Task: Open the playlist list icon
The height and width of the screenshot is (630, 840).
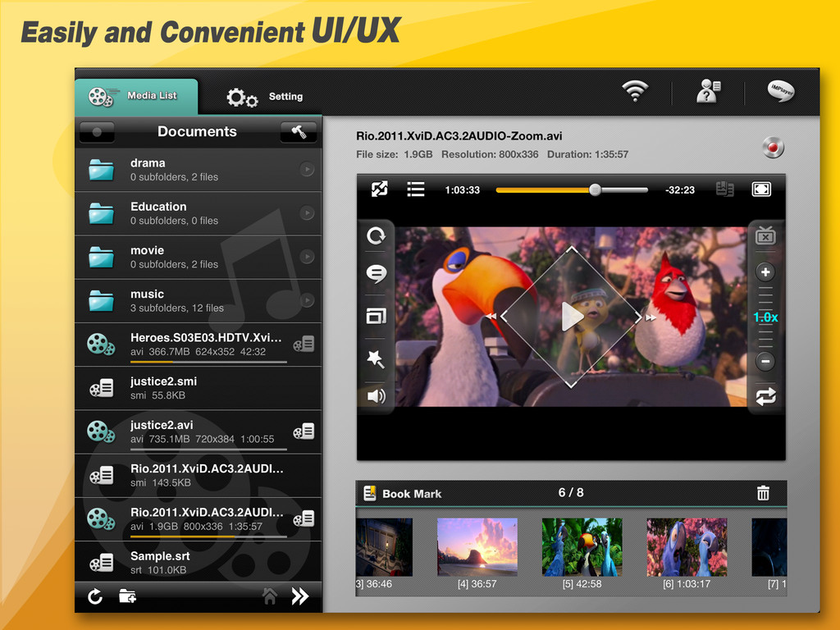Action: click(x=416, y=189)
